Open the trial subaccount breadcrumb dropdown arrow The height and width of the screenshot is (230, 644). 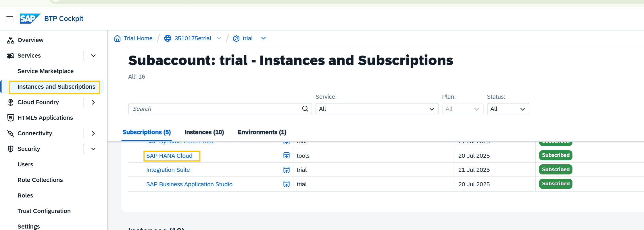click(264, 38)
